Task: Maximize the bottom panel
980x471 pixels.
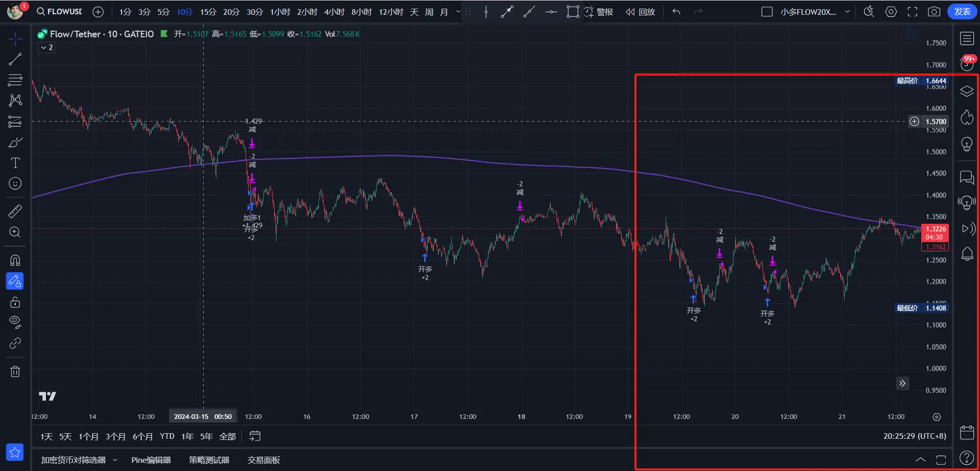Action: pyautogui.click(x=941, y=460)
